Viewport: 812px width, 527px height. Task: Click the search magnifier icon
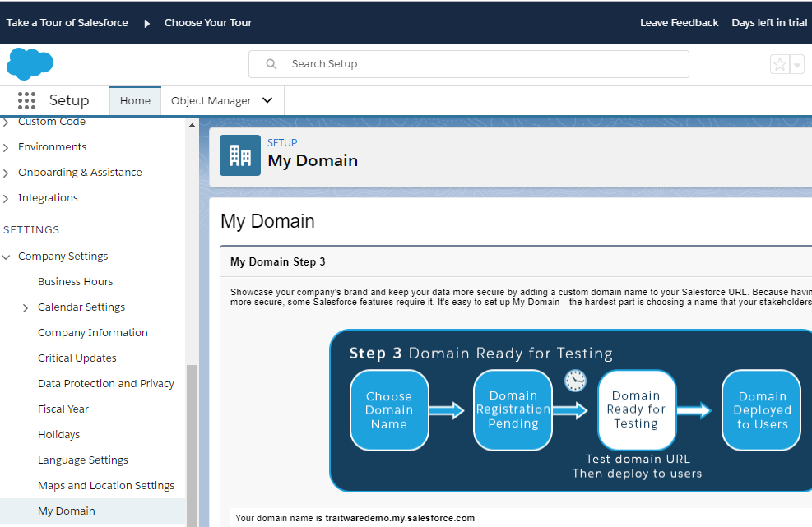point(271,64)
